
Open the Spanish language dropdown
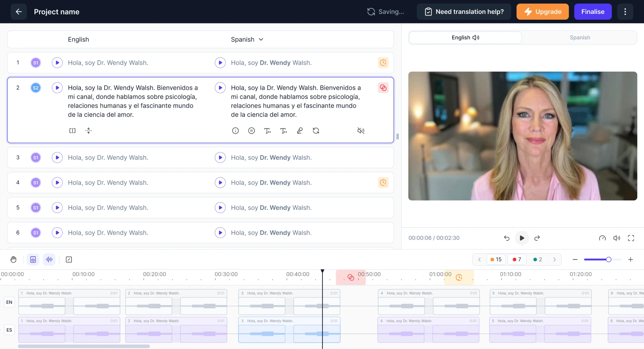[247, 40]
